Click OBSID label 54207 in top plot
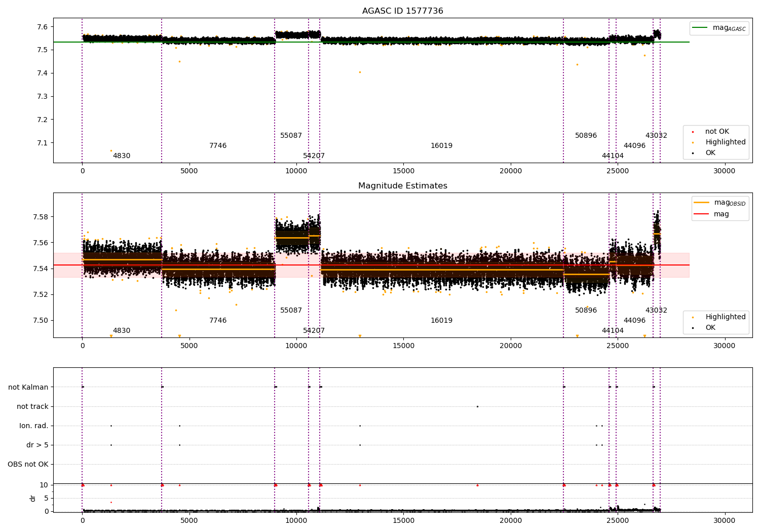This screenshot has width=760, height=532. click(314, 156)
